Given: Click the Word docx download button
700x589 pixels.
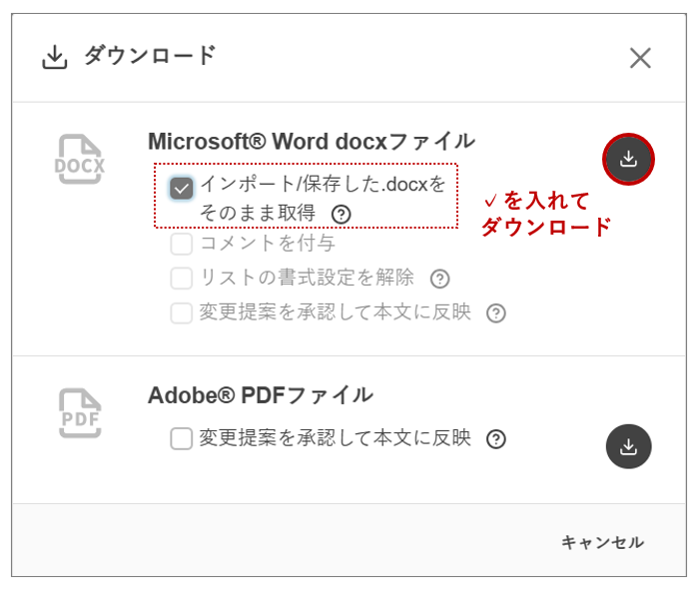Looking at the screenshot, I should click(628, 160).
